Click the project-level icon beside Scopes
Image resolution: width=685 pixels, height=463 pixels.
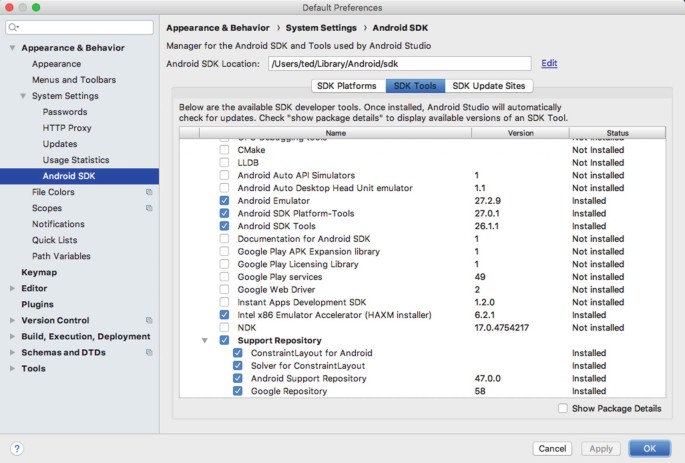coord(148,208)
